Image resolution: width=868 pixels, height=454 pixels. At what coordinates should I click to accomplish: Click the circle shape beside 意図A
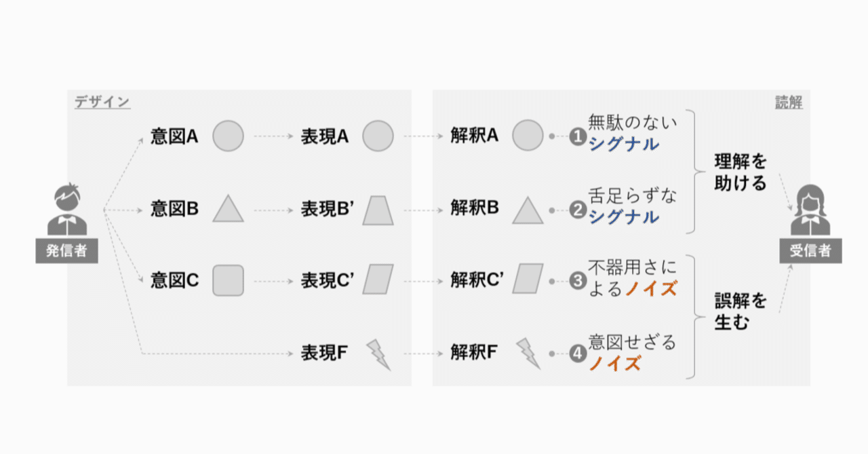(228, 136)
